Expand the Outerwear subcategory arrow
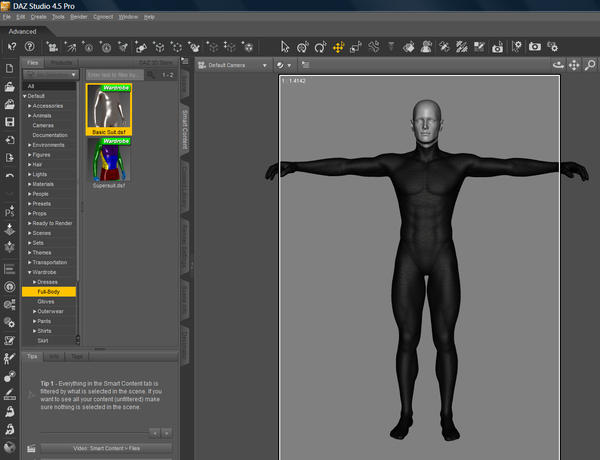Screen dimensions: 600x460 click(x=34, y=312)
